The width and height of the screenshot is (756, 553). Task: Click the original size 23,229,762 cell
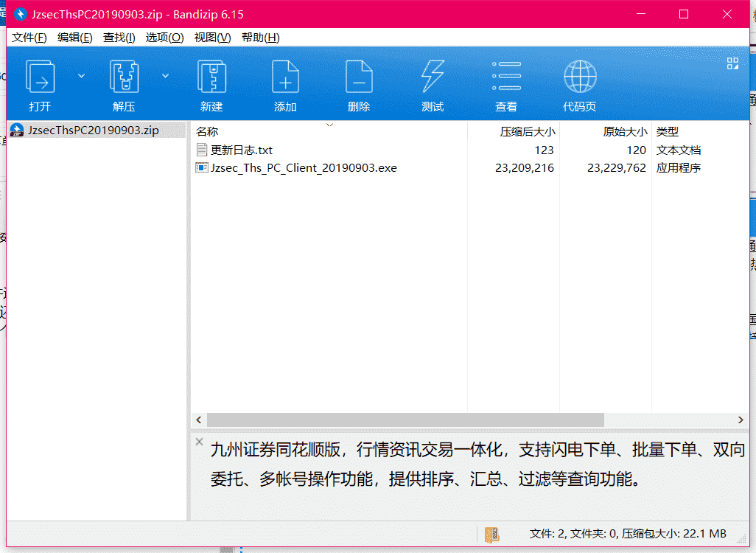[x=617, y=168]
